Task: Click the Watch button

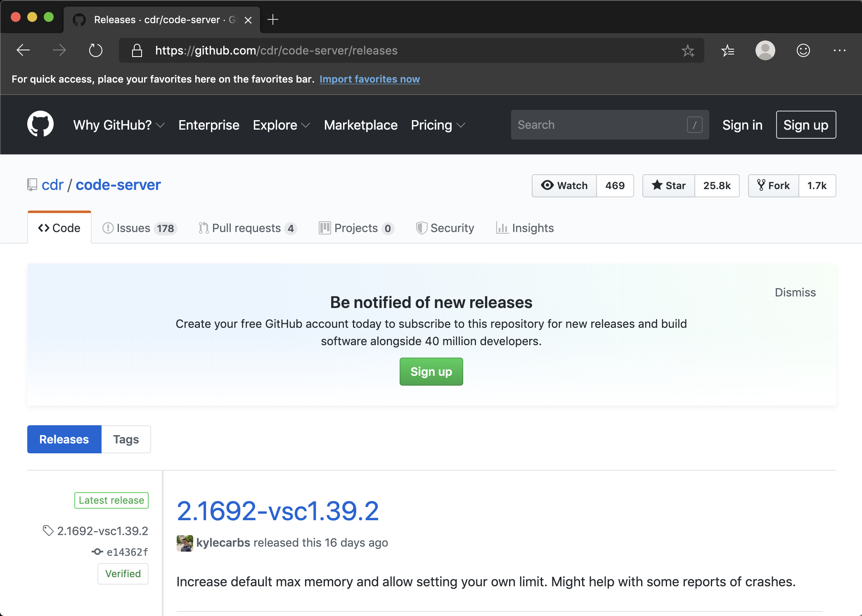Action: [564, 186]
